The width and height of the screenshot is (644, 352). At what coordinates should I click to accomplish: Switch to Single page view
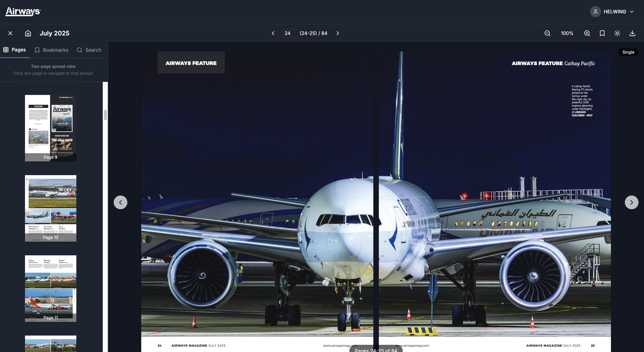[x=628, y=52]
